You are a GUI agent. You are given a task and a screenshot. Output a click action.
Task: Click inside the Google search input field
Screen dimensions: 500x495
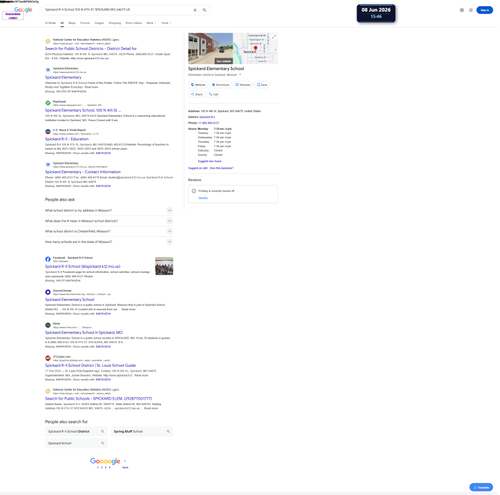pyautogui.click(x=117, y=10)
